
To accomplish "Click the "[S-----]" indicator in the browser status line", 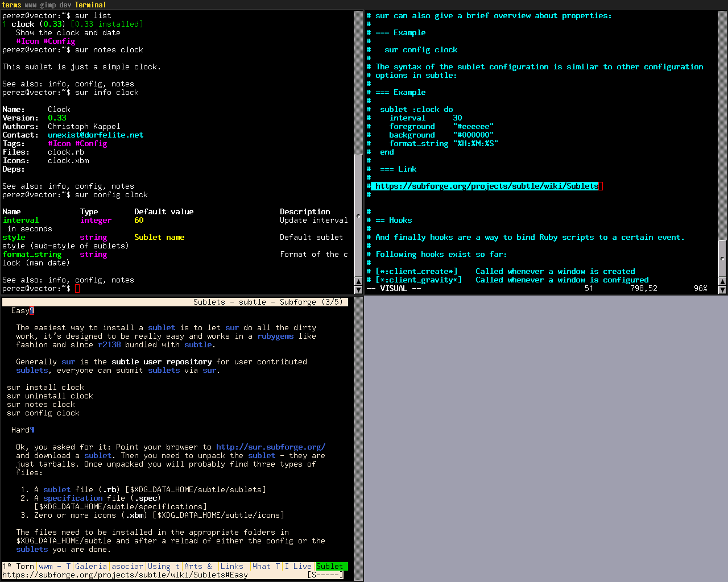I will 325,575.
